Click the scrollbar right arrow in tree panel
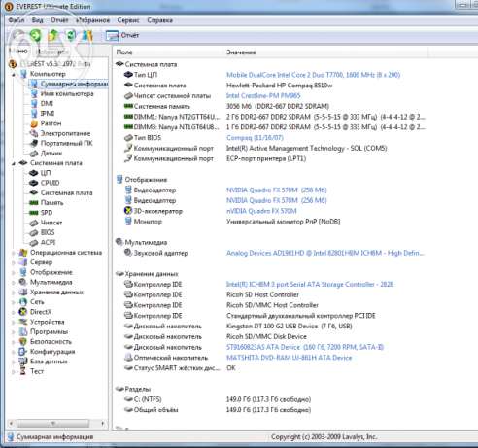The image size is (478, 448). [103, 423]
